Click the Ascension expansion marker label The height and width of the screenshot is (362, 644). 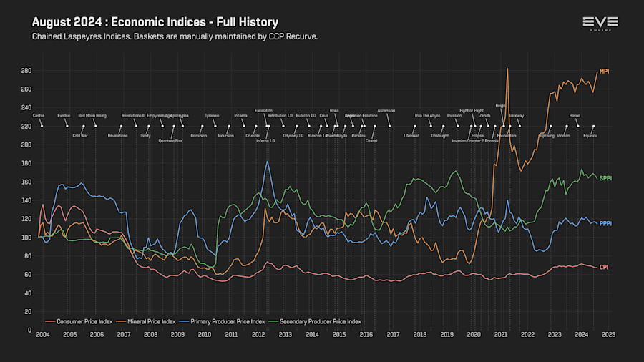pyautogui.click(x=386, y=111)
